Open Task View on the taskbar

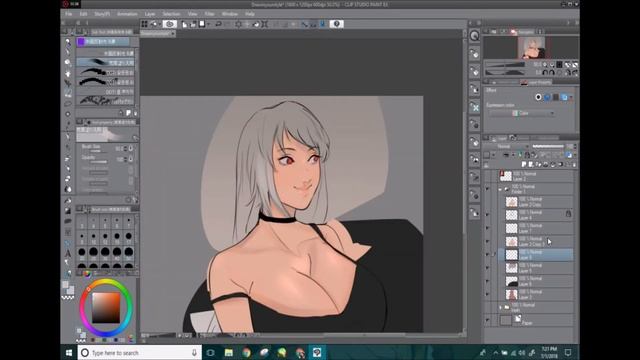pos(211,352)
